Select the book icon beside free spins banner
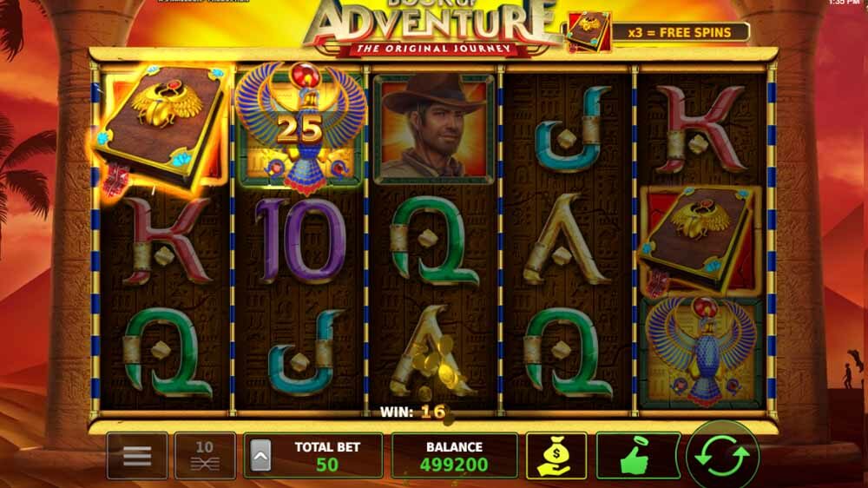Screen dimensions: 868x488 click(589, 31)
